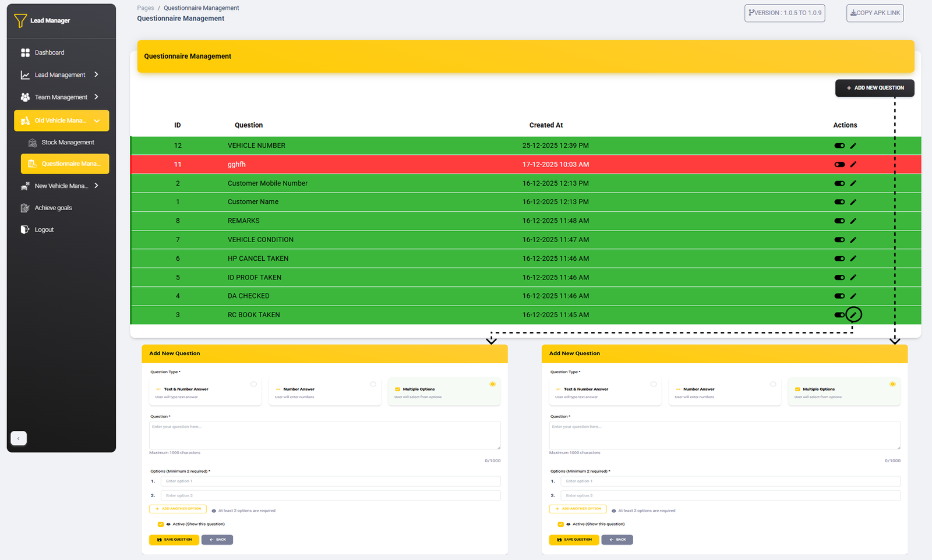Screen dimensions: 932x560
Task: Click the Copy APK Link button
Action: pyautogui.click(x=874, y=13)
